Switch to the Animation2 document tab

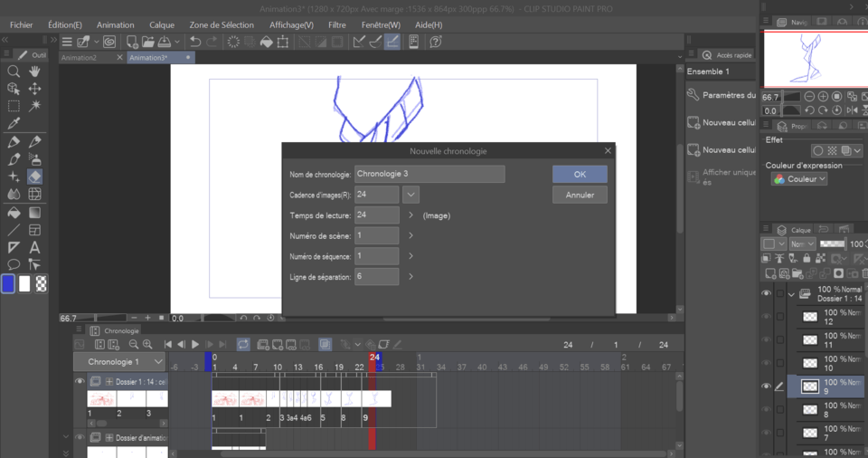pos(80,58)
